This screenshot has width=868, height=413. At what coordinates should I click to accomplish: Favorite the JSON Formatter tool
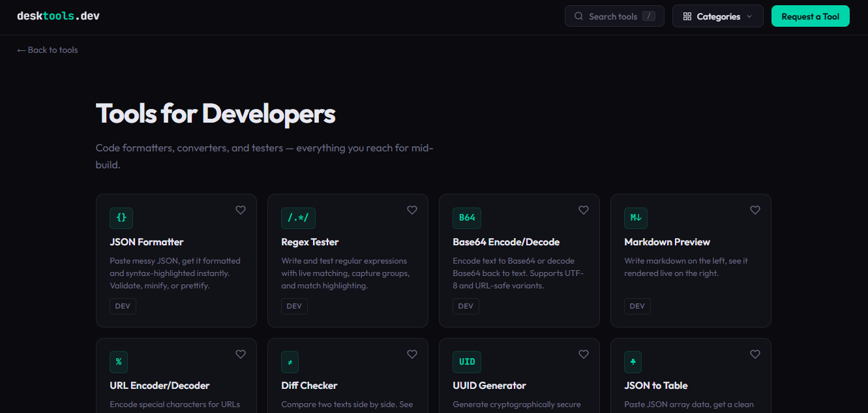click(x=240, y=210)
